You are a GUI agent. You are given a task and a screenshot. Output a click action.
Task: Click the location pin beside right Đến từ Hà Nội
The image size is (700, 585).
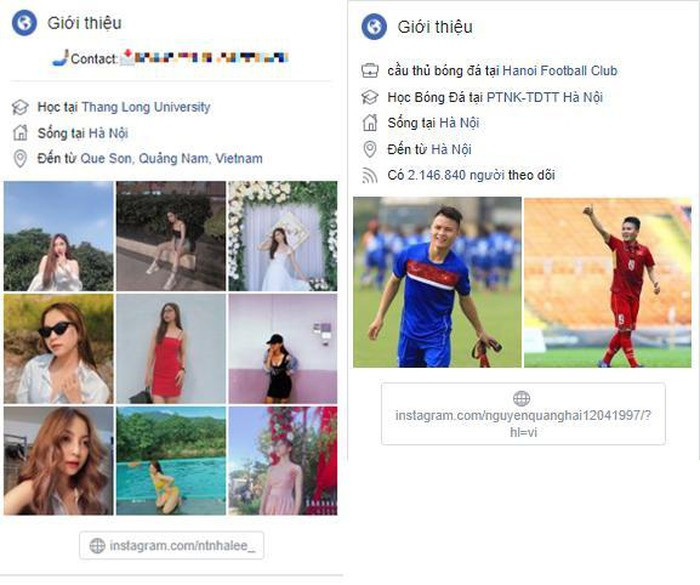coord(370,149)
